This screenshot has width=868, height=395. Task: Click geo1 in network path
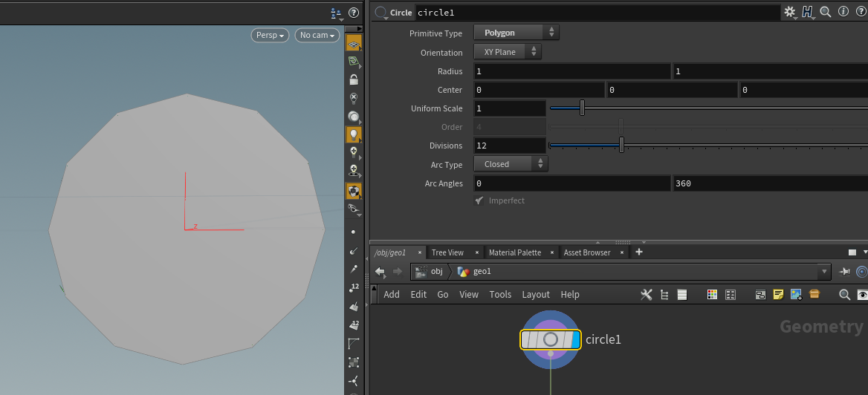(x=482, y=272)
